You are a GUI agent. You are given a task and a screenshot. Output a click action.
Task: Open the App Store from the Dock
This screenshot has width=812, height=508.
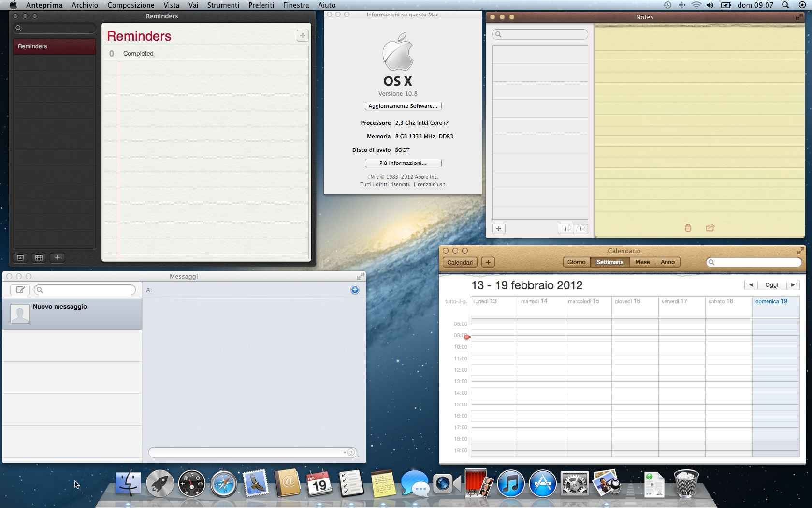[542, 483]
